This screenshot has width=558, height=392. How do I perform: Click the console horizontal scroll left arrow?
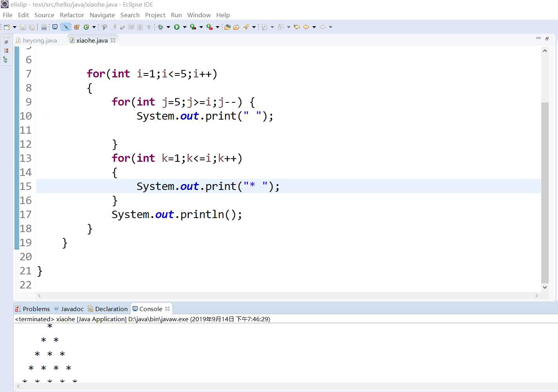18,387
